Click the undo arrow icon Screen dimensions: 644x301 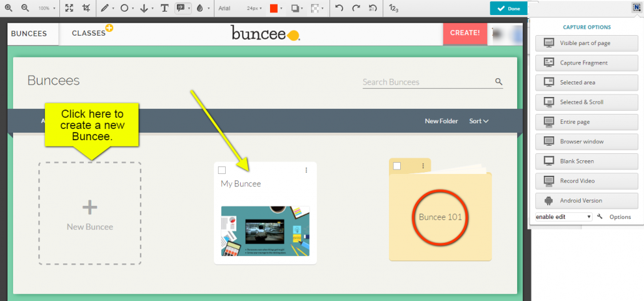click(x=340, y=8)
